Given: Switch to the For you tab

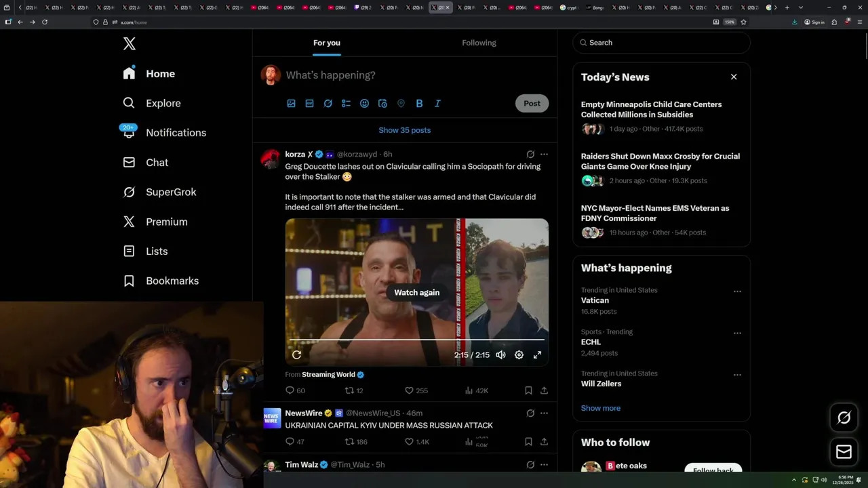Looking at the screenshot, I should click(327, 43).
